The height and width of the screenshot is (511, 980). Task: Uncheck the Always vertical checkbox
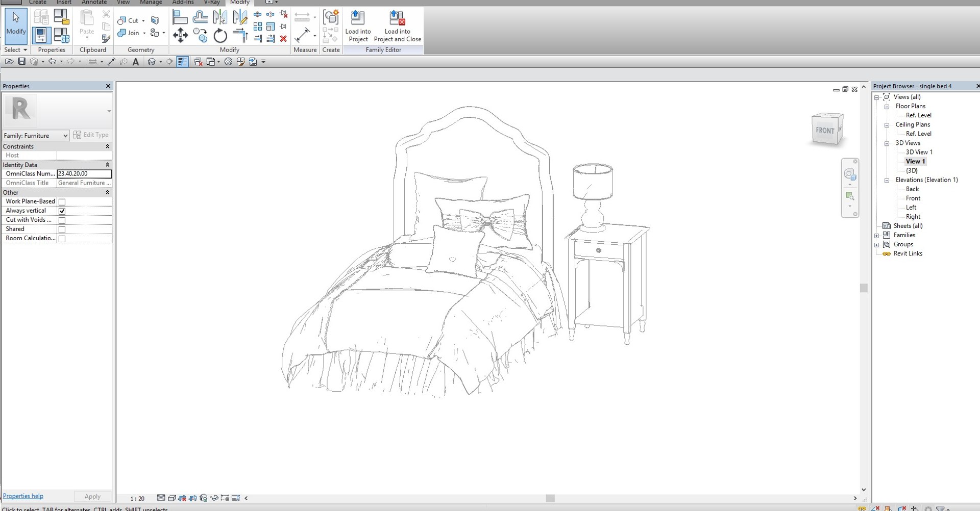coord(62,211)
